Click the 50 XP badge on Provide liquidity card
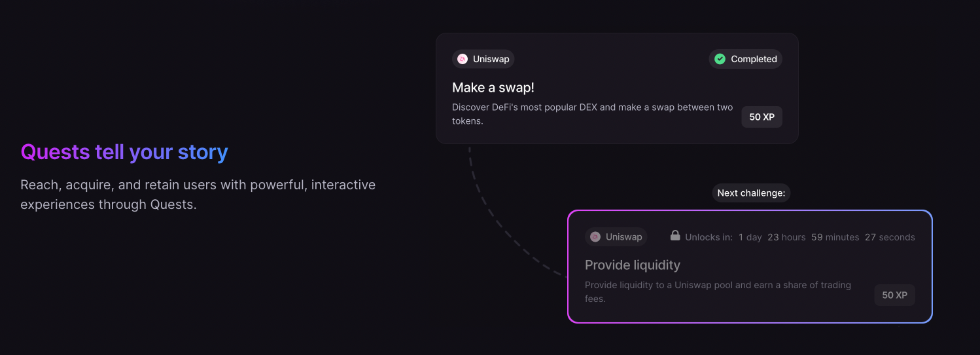This screenshot has height=355, width=980. [x=894, y=295]
